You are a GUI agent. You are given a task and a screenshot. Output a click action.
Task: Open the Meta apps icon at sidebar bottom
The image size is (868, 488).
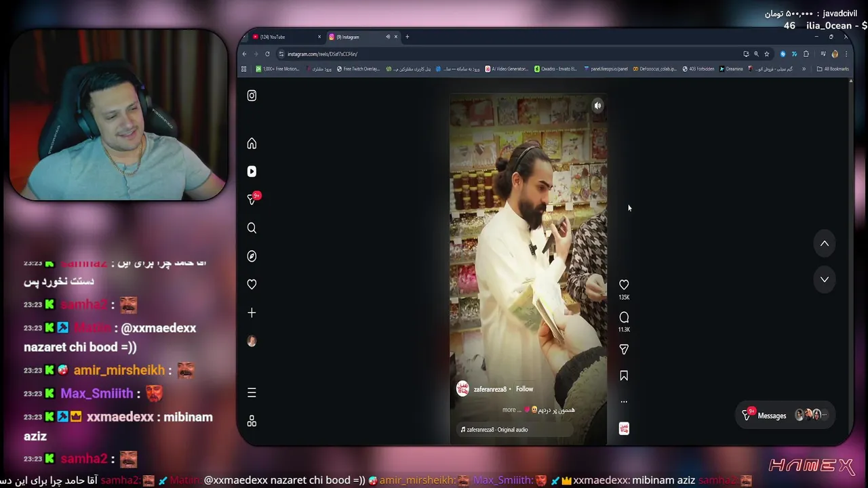point(252,421)
